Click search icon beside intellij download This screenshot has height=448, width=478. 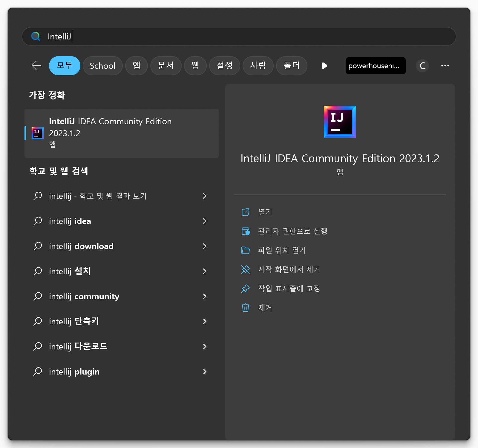point(38,246)
